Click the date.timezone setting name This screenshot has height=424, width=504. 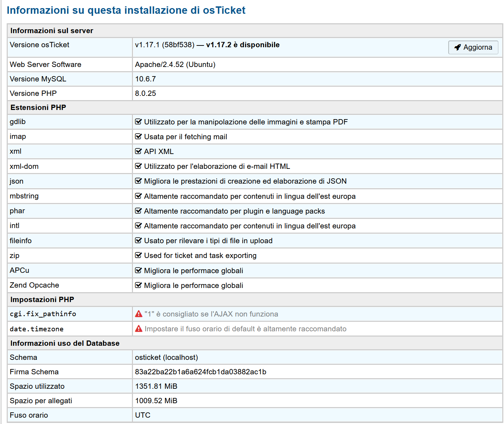coord(37,329)
